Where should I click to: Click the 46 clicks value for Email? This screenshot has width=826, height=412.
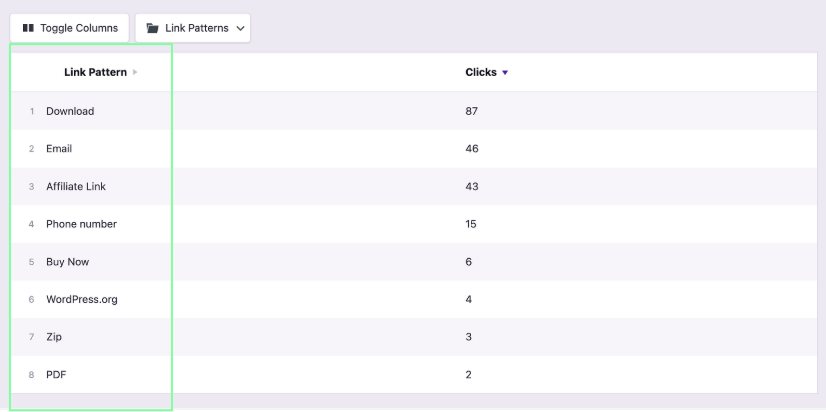(x=472, y=149)
